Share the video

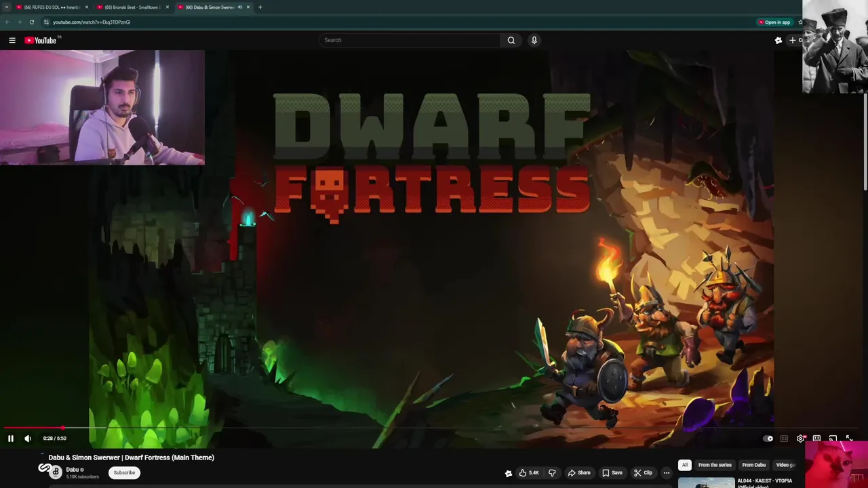578,472
